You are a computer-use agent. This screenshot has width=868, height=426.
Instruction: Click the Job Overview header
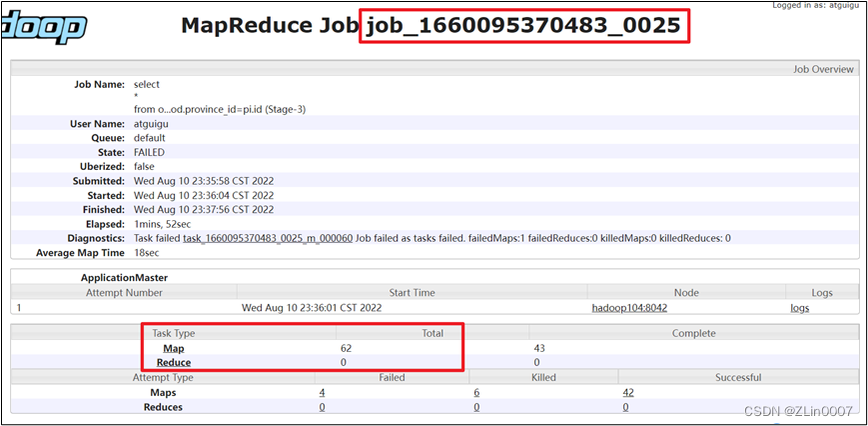coord(824,69)
